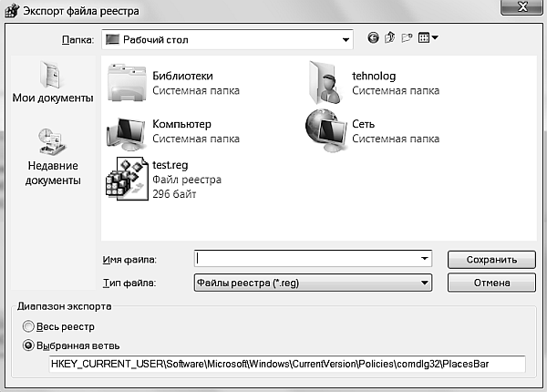The height and width of the screenshot is (392, 547).
Task: Click the Сохранить button
Action: (491, 260)
